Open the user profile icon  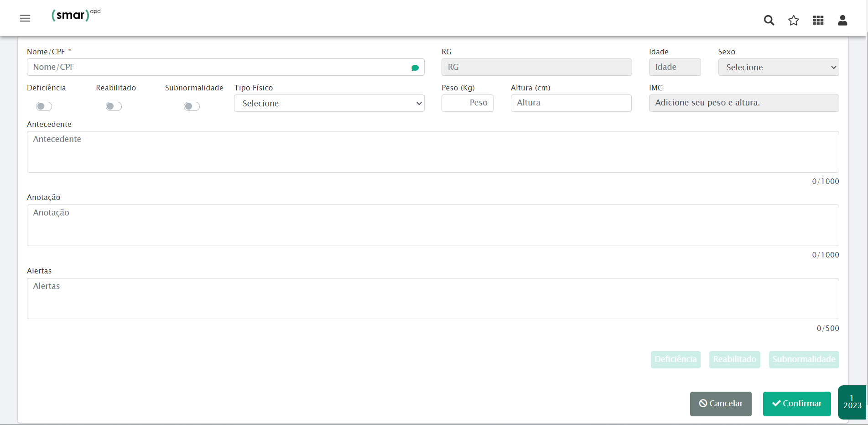[x=842, y=20]
